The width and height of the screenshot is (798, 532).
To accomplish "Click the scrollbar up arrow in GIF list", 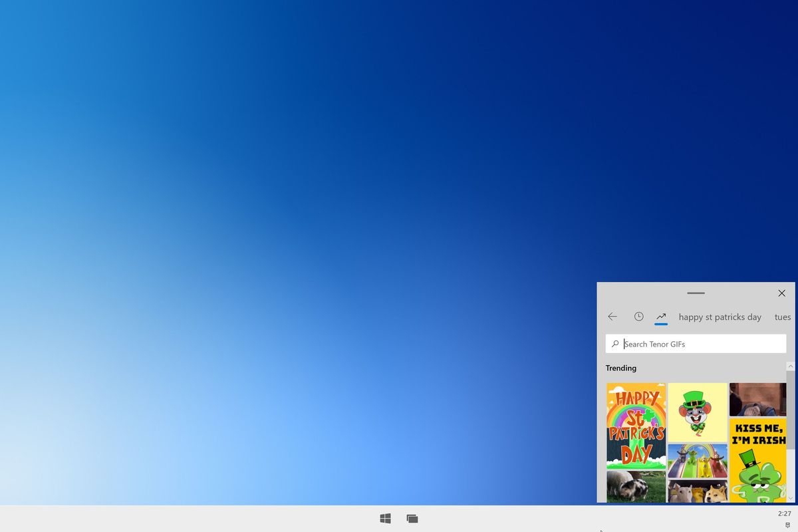I will (790, 366).
